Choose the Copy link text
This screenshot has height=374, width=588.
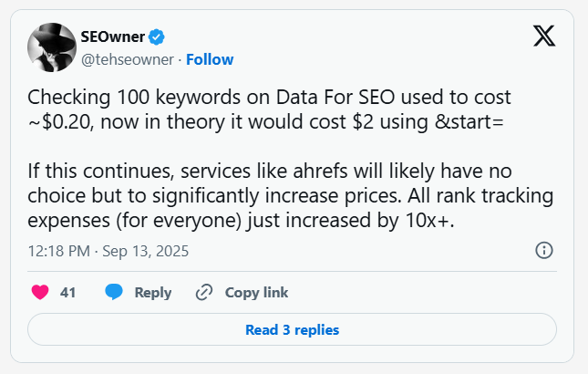tap(256, 293)
